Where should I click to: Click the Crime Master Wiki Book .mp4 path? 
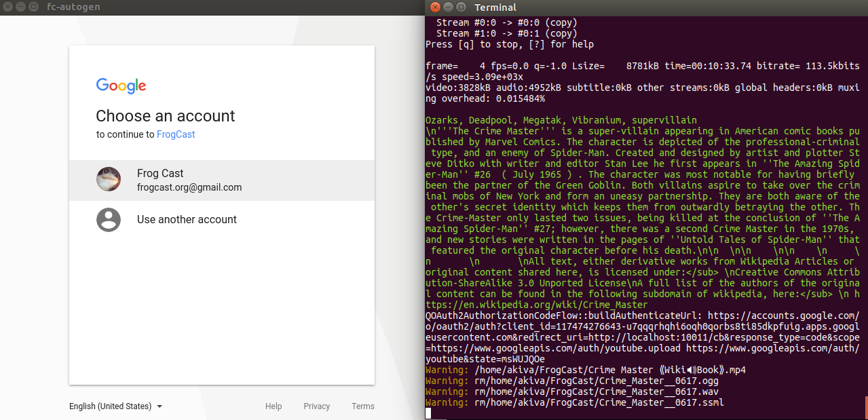pyautogui.click(x=610, y=370)
